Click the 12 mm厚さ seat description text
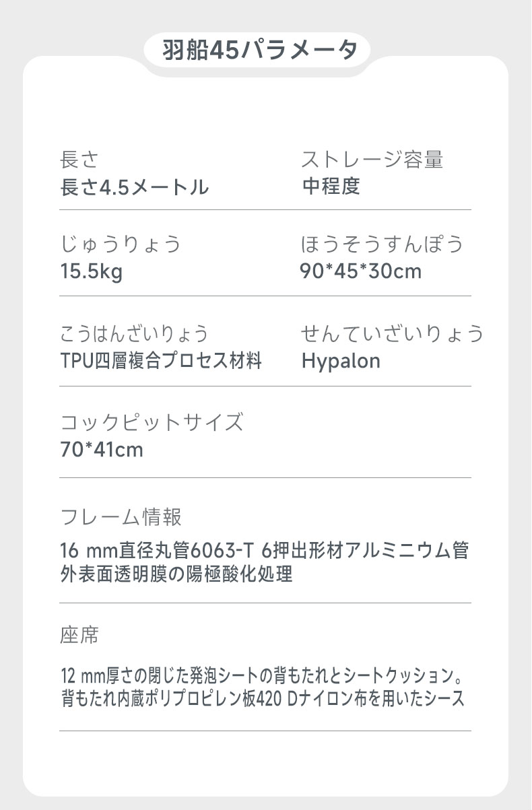This screenshot has width=532, height=810. click(263, 674)
